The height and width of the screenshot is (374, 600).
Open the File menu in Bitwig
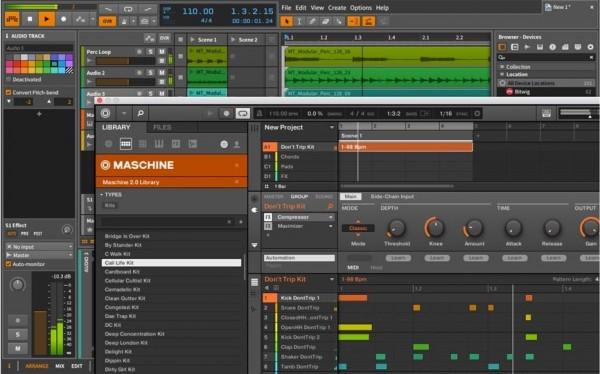[x=286, y=8]
